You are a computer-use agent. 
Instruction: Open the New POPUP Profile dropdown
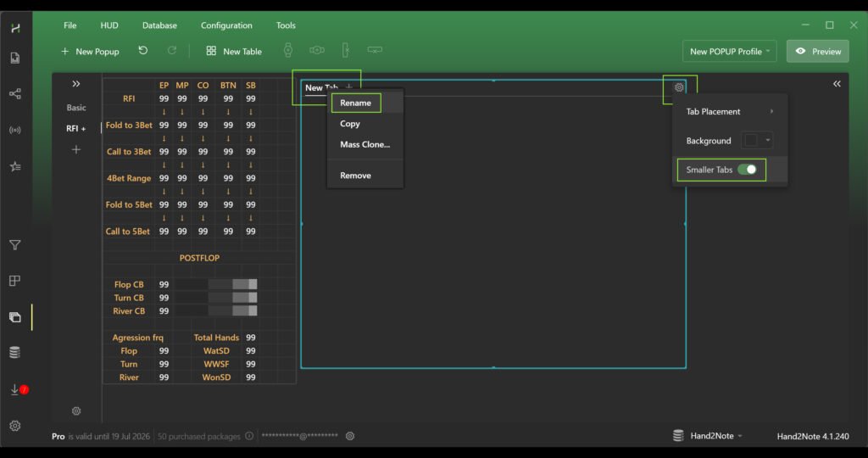pyautogui.click(x=730, y=52)
